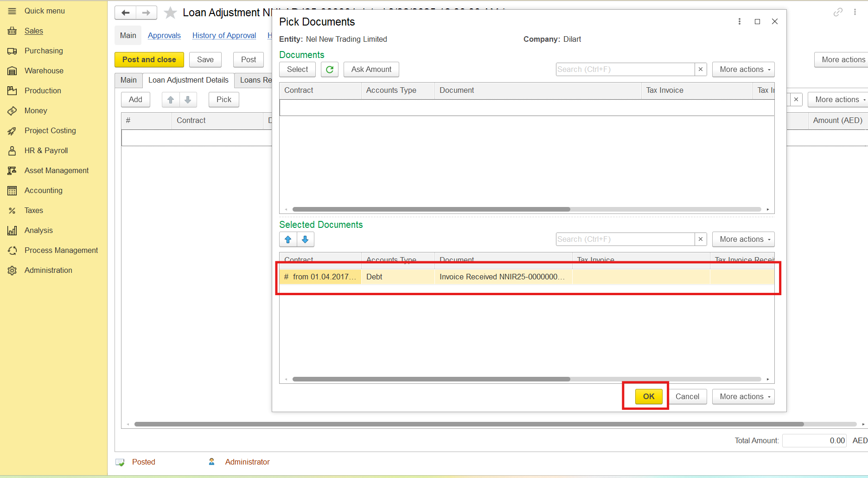
Task: Expand More actions in Selected Documents
Action: coord(743,239)
